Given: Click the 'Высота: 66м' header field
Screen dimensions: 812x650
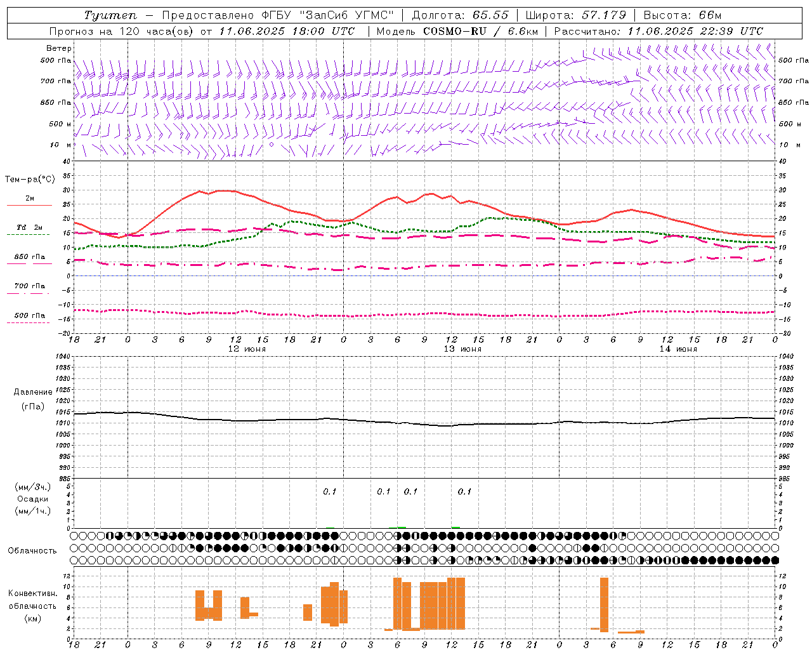Looking at the screenshot, I should [x=682, y=15].
